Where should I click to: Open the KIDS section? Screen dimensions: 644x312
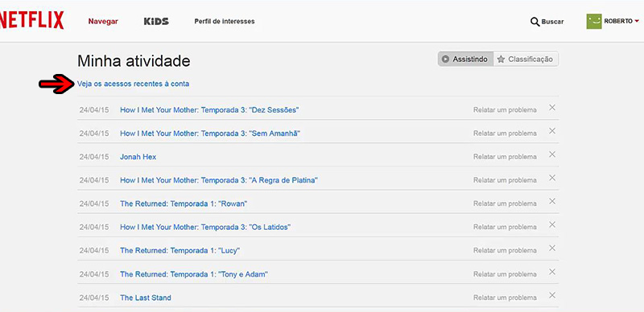[x=156, y=22]
